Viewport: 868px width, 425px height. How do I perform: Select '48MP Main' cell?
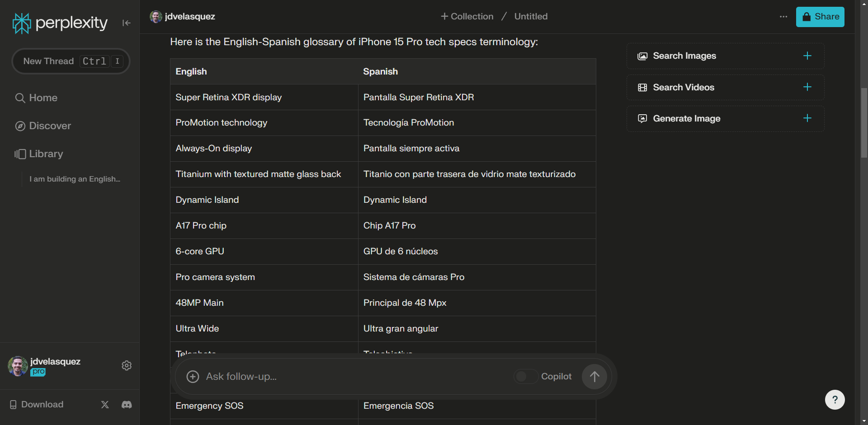point(264,303)
